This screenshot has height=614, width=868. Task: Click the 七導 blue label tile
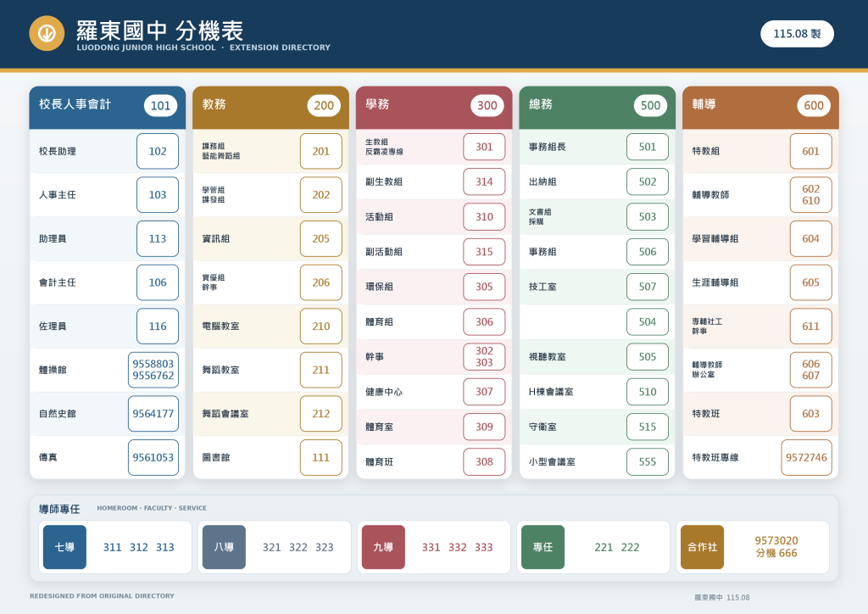64,547
